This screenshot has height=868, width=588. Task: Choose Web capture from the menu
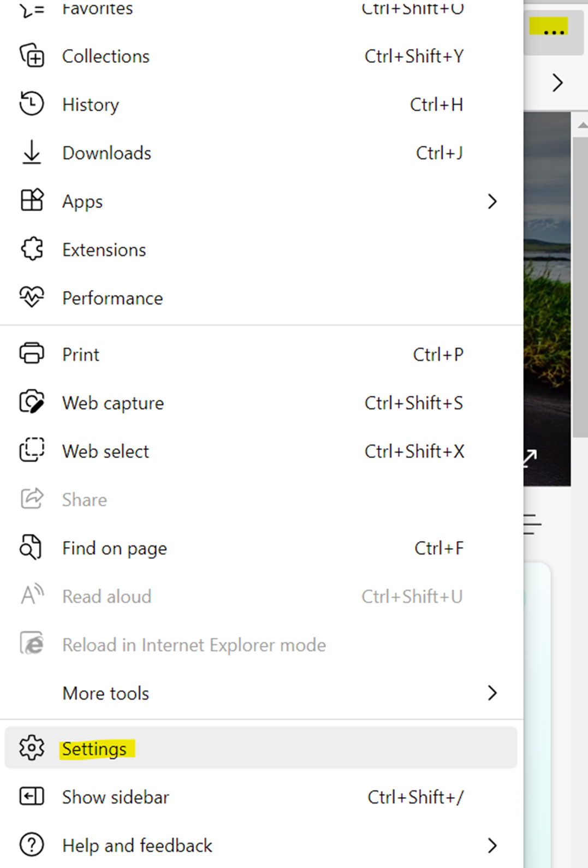(113, 403)
